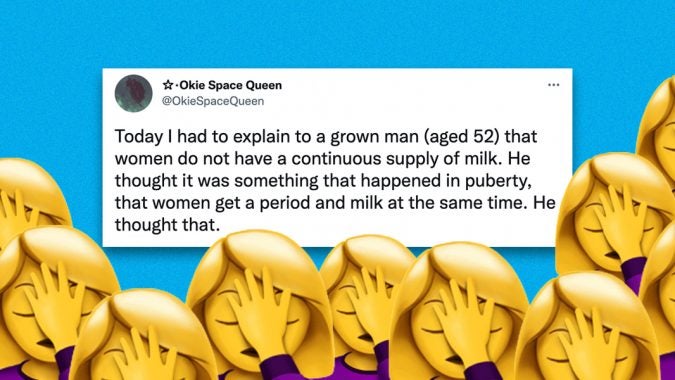The width and height of the screenshot is (675, 380).
Task: Click the star symbol before Okie Space Queen
Action: pos(167,85)
